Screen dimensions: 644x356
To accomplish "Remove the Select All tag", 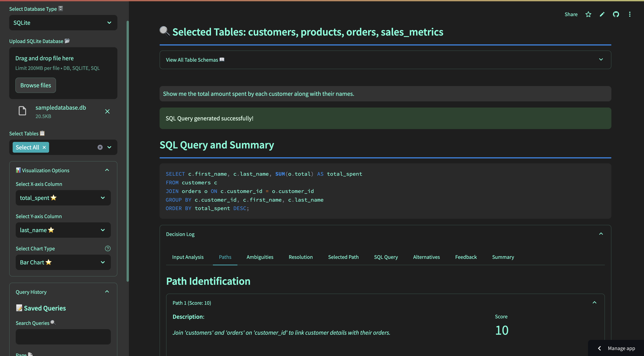I will pos(44,147).
